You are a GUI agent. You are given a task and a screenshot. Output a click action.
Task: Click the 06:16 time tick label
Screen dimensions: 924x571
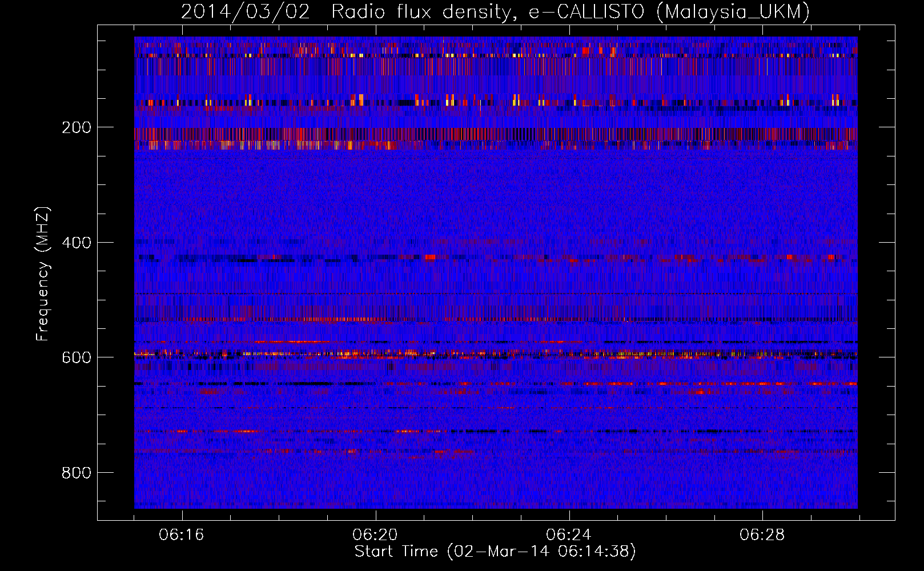pos(182,535)
